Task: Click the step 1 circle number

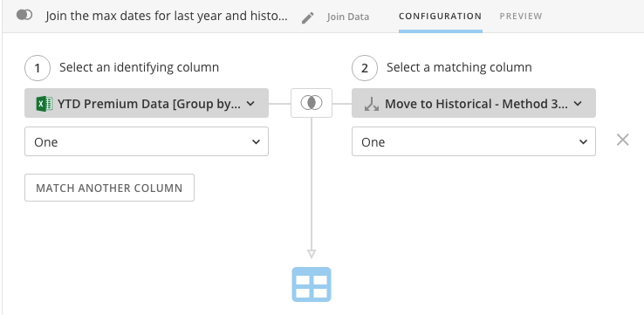Action: click(38, 68)
